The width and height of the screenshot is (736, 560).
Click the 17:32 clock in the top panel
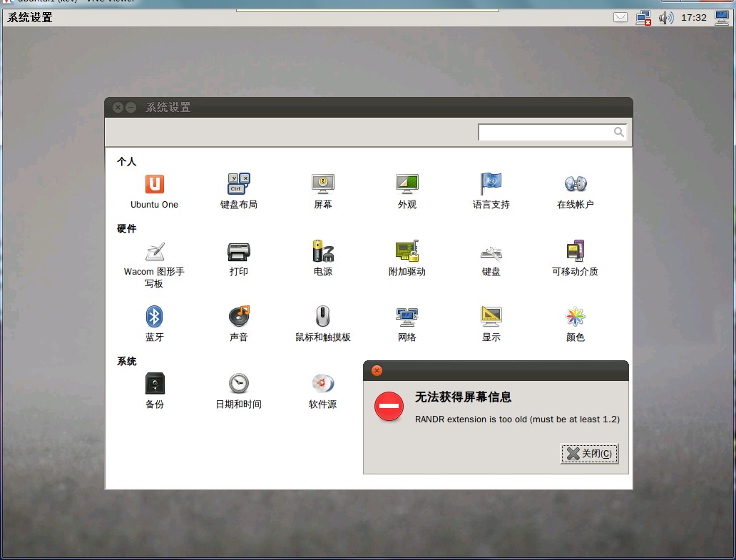694,18
